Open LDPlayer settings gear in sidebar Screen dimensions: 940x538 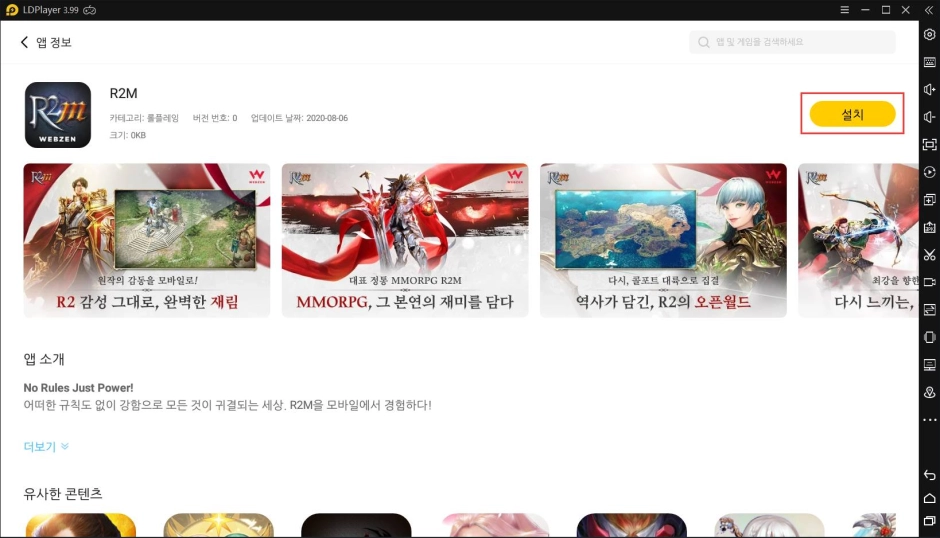click(929, 34)
